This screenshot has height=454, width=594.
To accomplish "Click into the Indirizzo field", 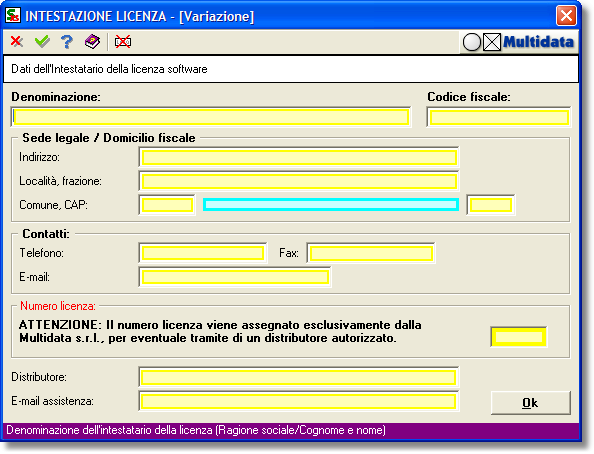I will (299, 157).
